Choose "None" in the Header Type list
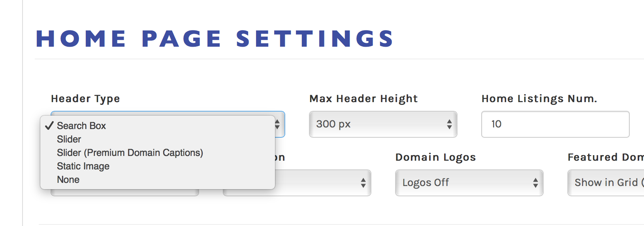 click(68, 180)
